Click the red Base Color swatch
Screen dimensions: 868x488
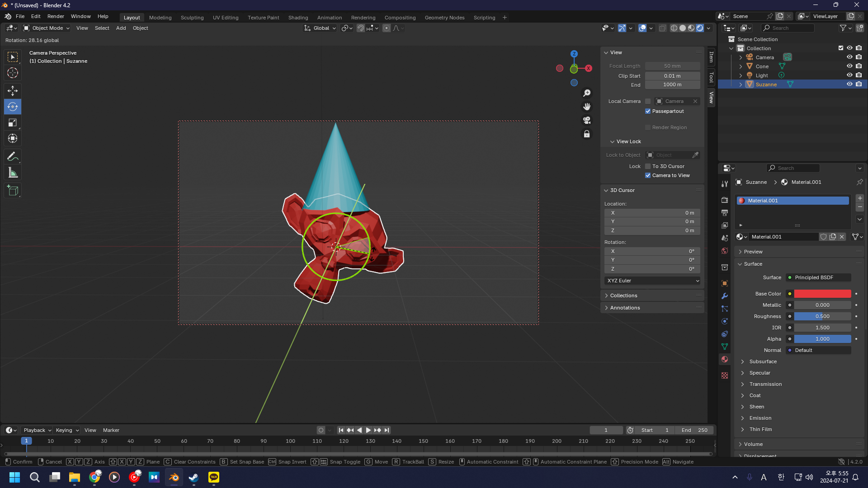[822, 294]
